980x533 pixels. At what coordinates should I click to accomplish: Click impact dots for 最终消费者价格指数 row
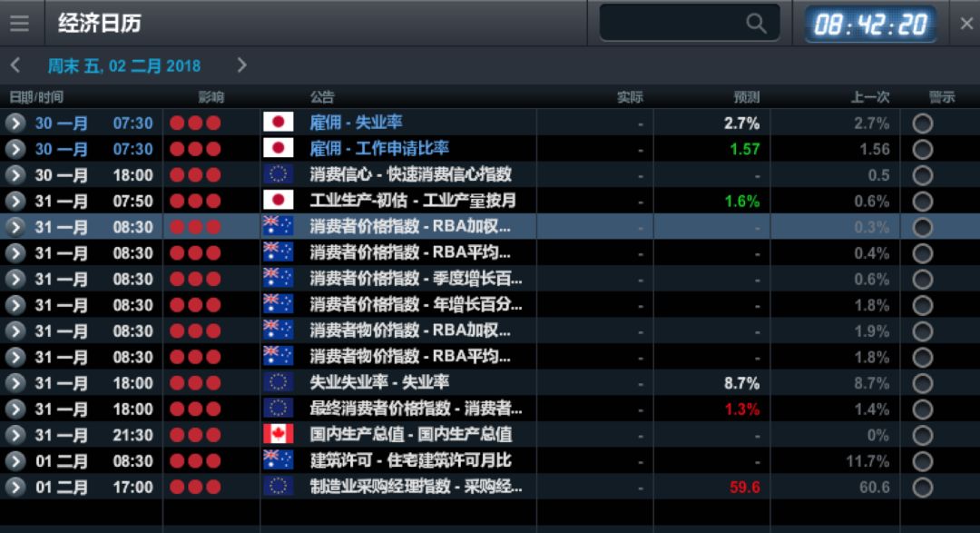[x=195, y=410]
